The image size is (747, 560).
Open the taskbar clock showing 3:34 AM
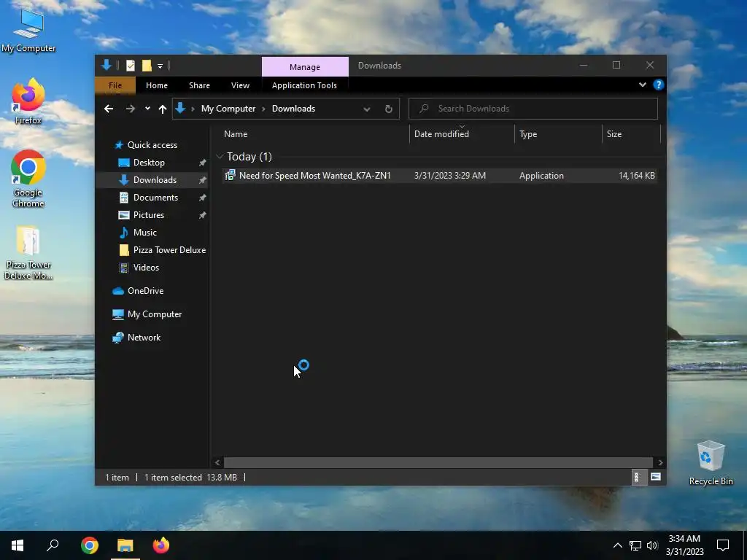pos(684,545)
